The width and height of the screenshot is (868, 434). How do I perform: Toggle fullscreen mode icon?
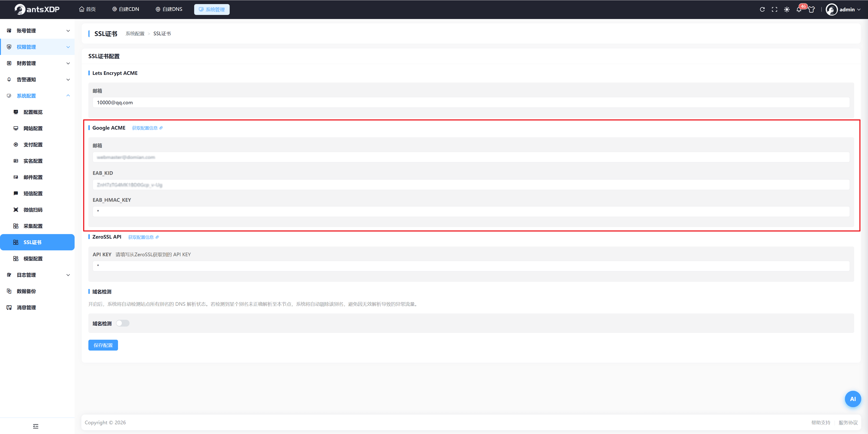point(774,9)
